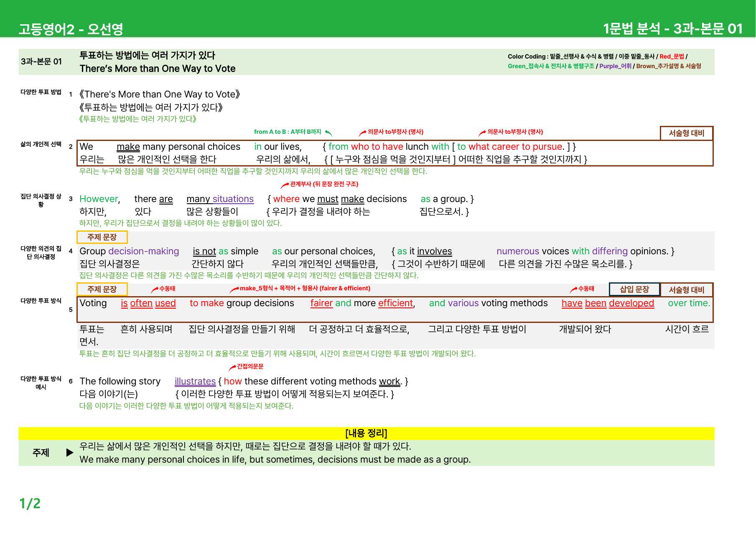The width and height of the screenshot is (756, 535).
Task: Click the red word how in sentence 6
Action: pos(233,381)
